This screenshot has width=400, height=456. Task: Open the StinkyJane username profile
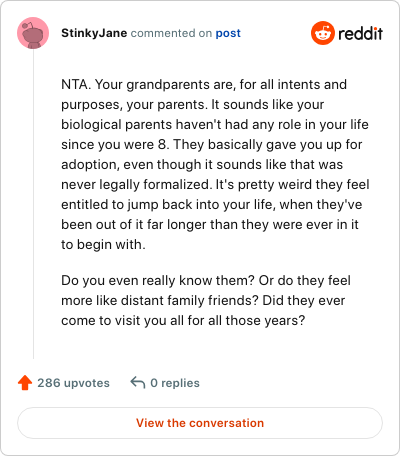(x=94, y=33)
